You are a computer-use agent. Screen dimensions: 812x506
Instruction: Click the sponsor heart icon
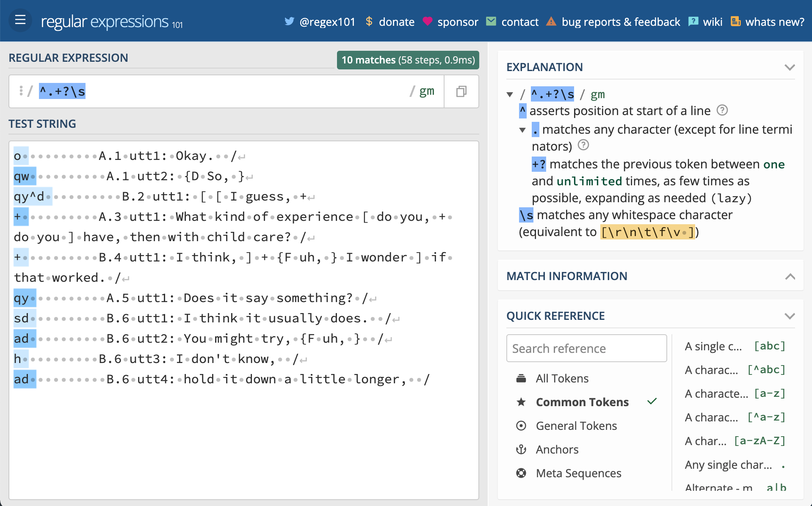point(428,21)
